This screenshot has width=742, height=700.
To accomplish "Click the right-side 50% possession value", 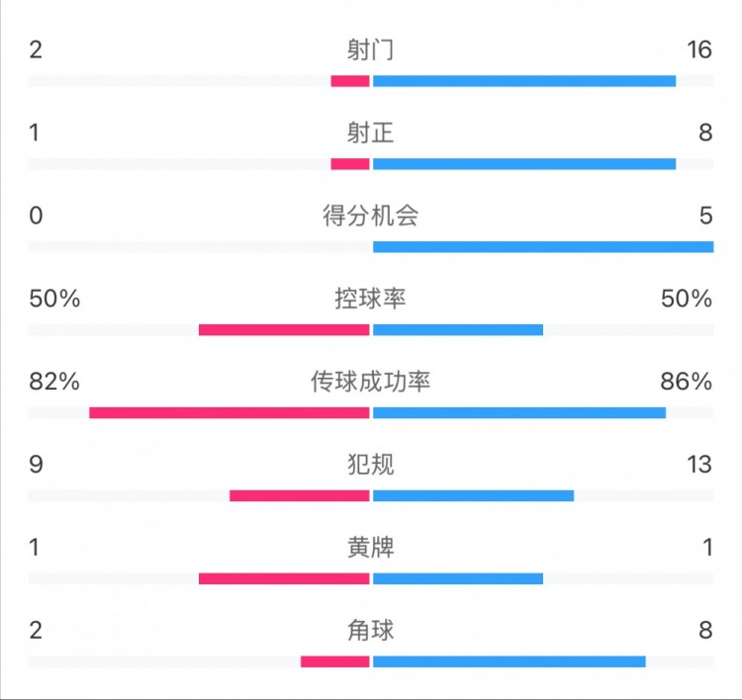I will point(688,299).
